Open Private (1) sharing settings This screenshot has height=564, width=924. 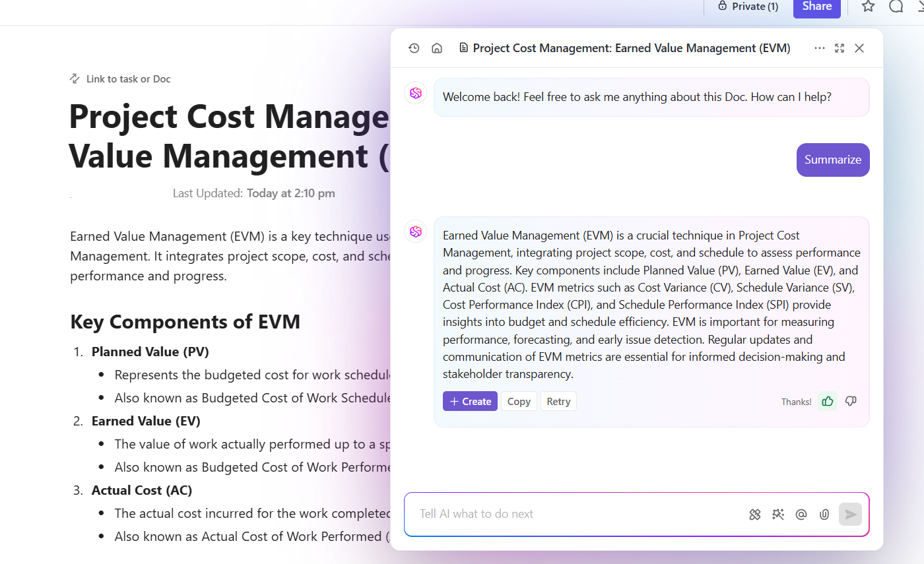pyautogui.click(x=748, y=7)
